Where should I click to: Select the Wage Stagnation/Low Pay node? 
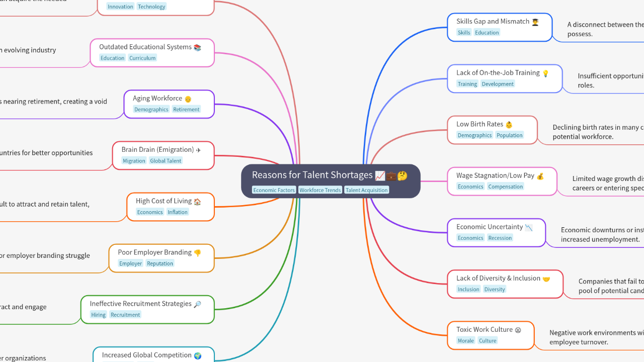[x=502, y=181]
